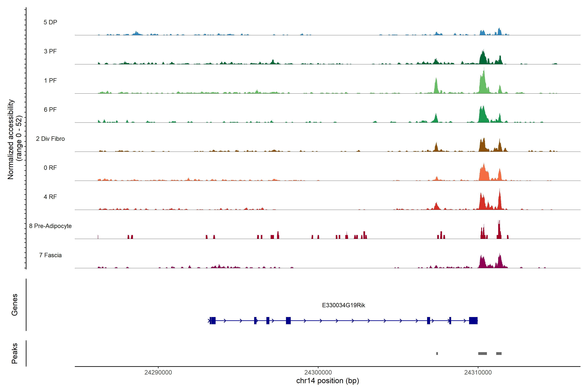Click the 5 DP track label

(50, 22)
